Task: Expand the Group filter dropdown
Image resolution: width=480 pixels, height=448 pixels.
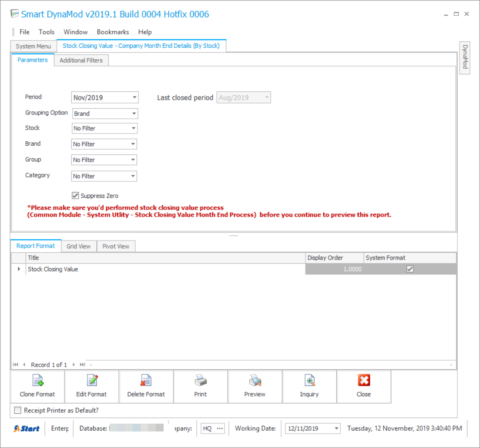Action: point(133,160)
